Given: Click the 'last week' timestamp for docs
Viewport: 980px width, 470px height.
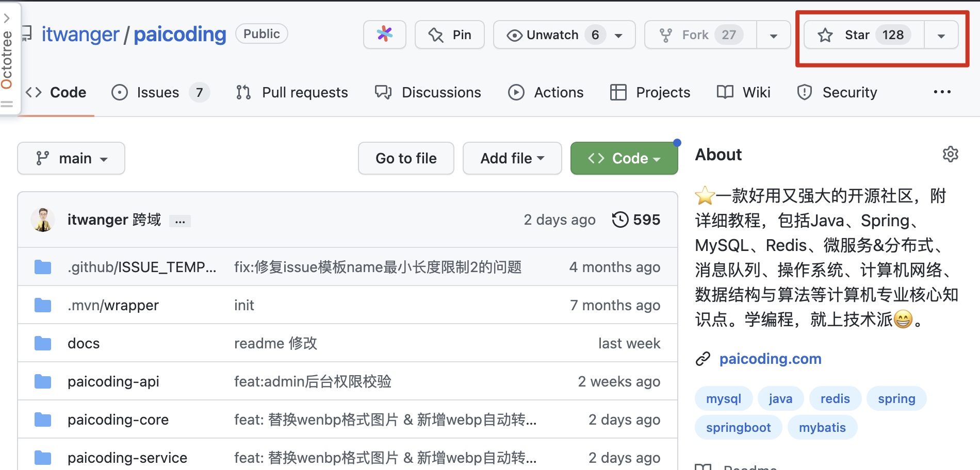Looking at the screenshot, I should click(629, 343).
